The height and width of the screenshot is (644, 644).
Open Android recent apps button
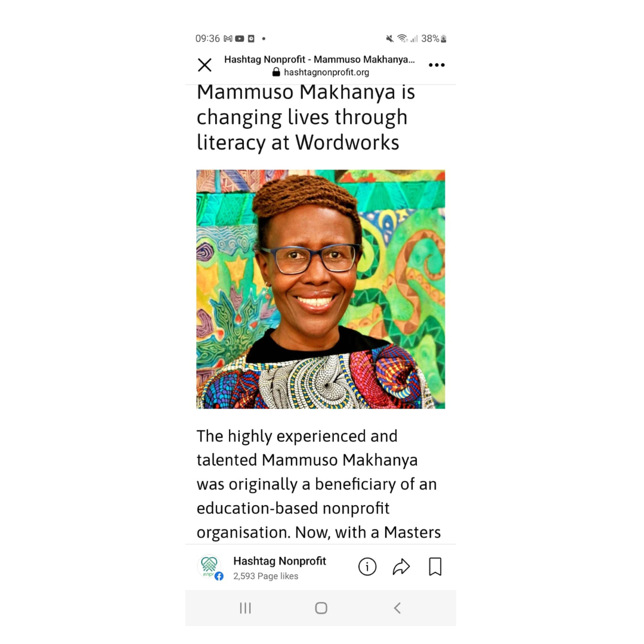[245, 608]
